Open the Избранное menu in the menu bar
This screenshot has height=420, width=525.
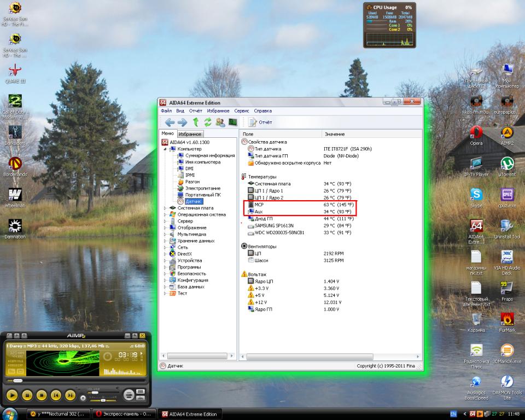(218, 111)
